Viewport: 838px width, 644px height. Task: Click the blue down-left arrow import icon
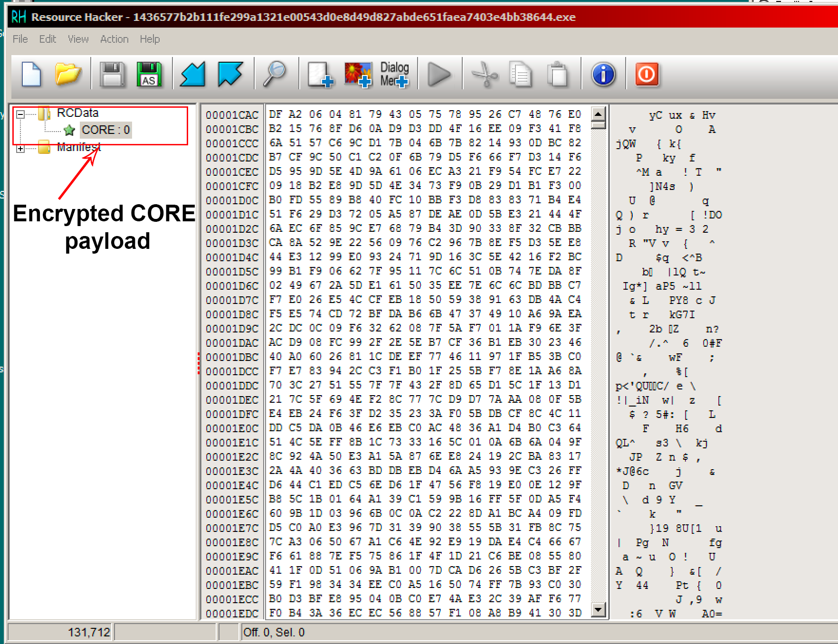[x=193, y=74]
